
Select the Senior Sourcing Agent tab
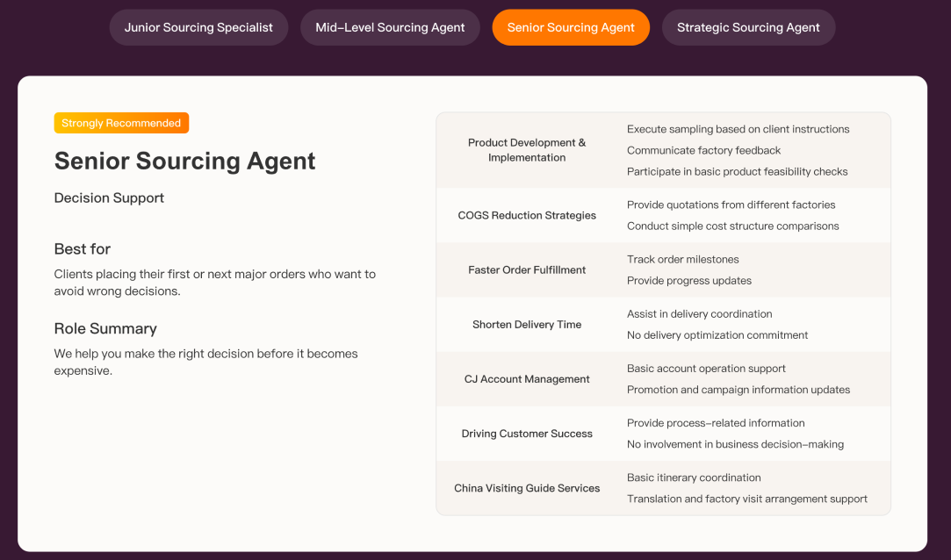pos(571,27)
